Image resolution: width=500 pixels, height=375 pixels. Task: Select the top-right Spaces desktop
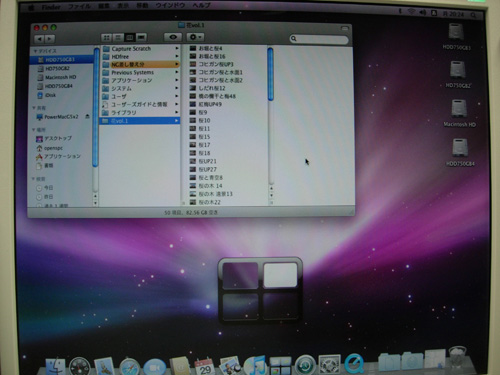[280, 275]
